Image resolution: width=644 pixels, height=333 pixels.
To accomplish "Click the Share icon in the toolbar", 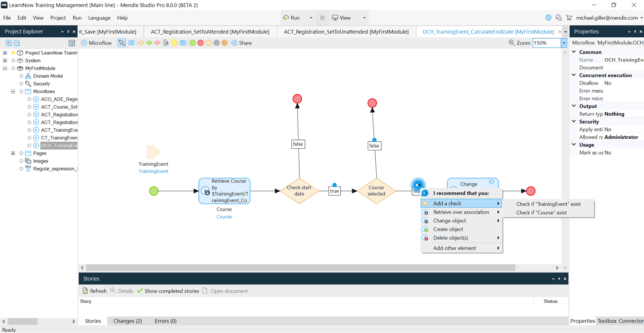I will (234, 43).
